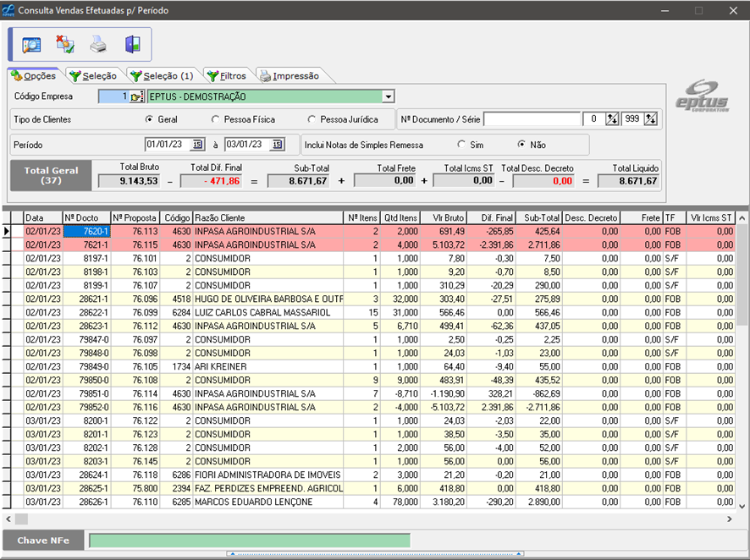Choose Sim for Simples Remessa notes
The width and height of the screenshot is (750, 560).
tap(462, 145)
